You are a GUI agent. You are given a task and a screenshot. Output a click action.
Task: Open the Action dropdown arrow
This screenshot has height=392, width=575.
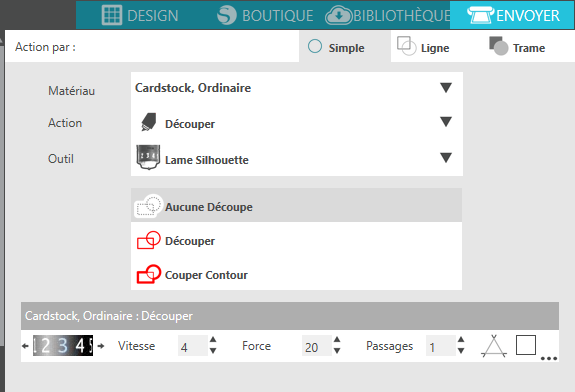click(x=446, y=122)
